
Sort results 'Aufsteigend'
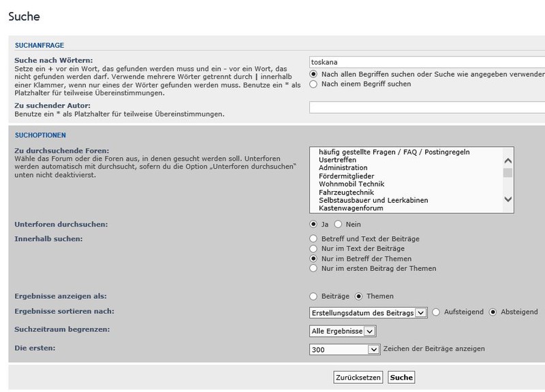(x=437, y=312)
